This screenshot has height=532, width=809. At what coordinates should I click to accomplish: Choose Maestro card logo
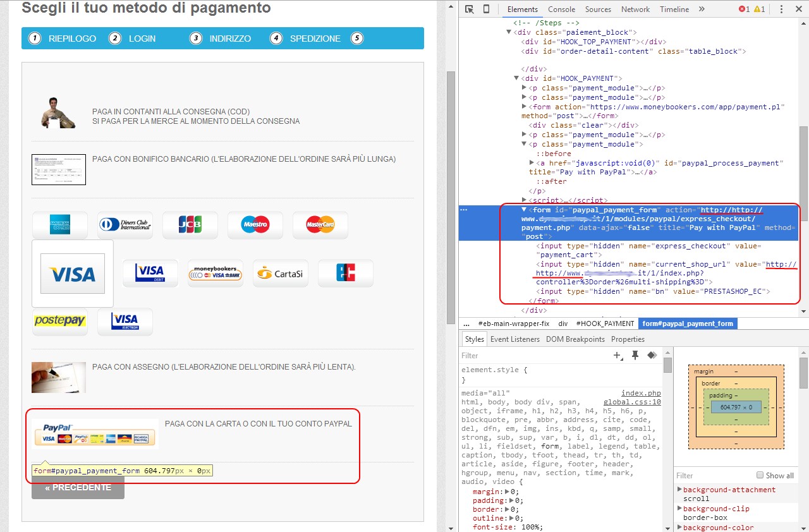(255, 224)
